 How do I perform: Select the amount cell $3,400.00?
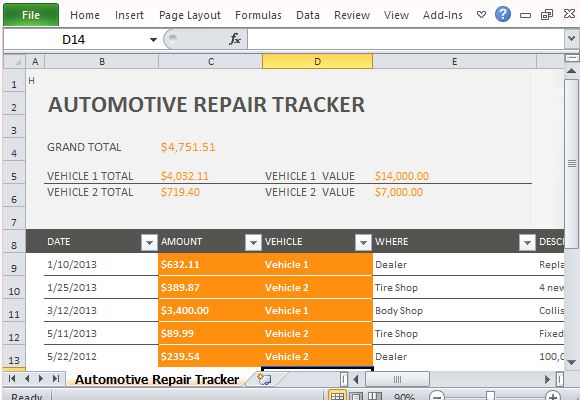click(x=210, y=310)
